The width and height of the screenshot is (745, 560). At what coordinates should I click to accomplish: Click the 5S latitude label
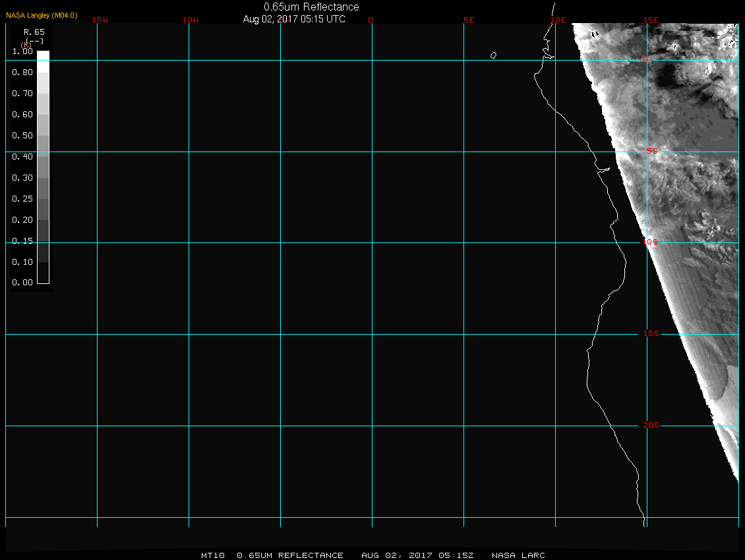(651, 152)
